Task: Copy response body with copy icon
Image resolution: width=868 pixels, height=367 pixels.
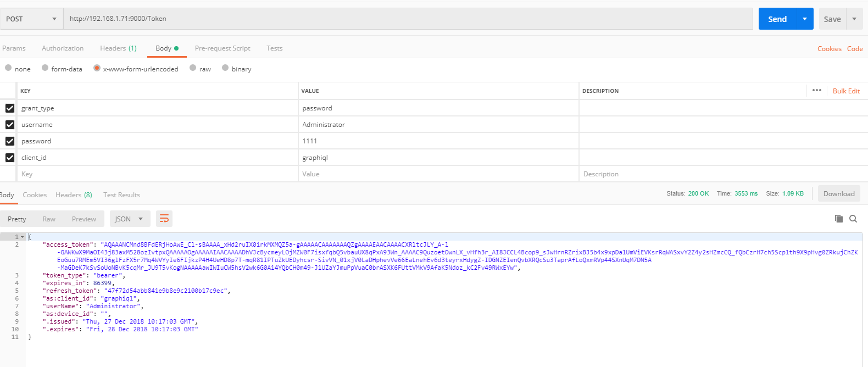Action: point(839,219)
